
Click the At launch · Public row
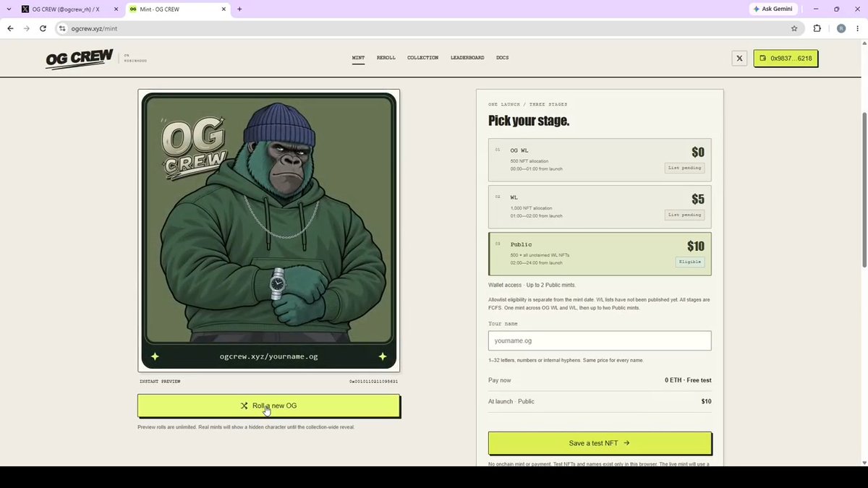pyautogui.click(x=600, y=401)
